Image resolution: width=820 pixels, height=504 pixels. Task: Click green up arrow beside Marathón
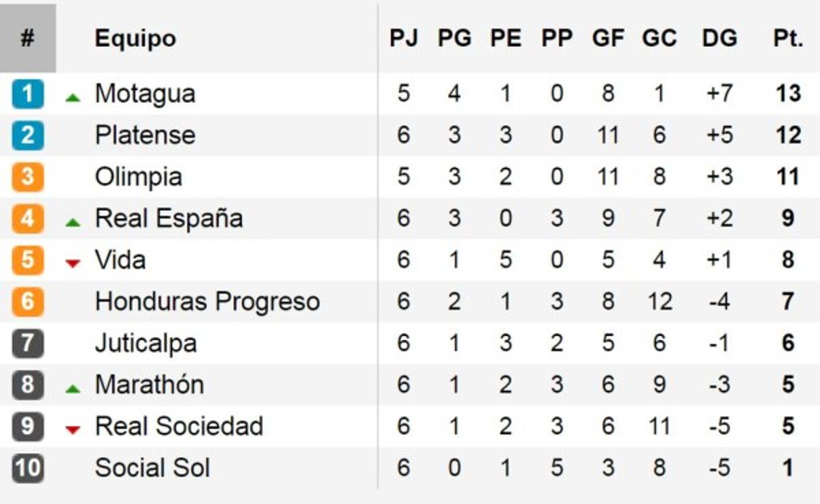pos(72,389)
